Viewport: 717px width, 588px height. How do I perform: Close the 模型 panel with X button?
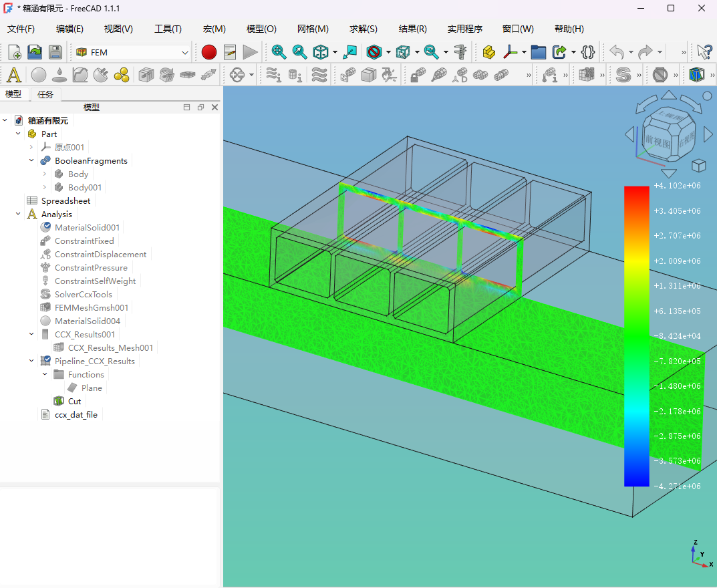[214, 108]
